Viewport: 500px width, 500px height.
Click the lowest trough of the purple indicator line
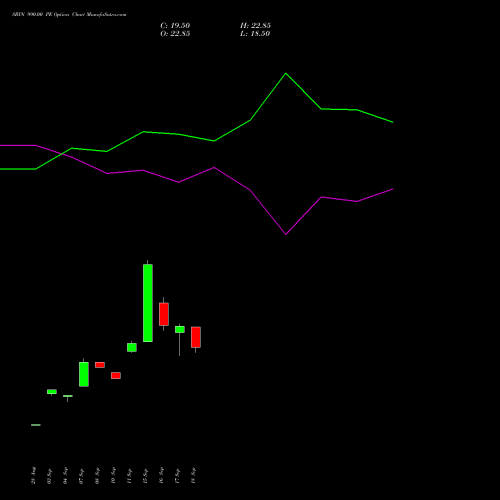(286, 234)
